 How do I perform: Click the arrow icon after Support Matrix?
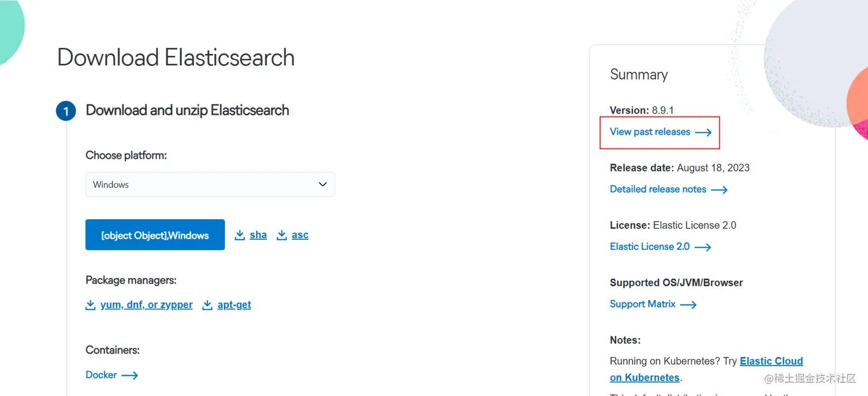click(x=688, y=304)
